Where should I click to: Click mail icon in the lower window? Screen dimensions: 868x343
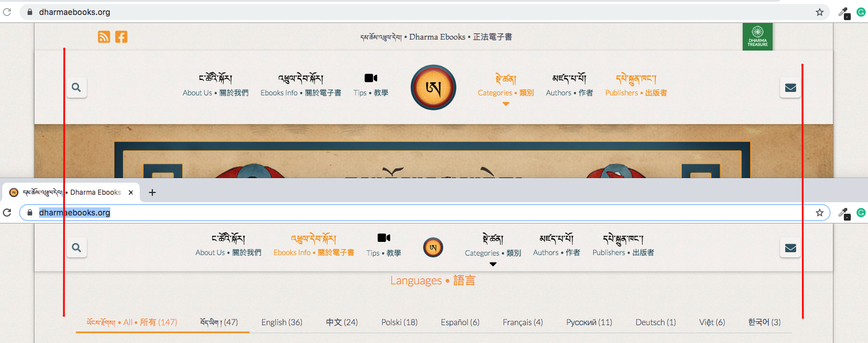tap(790, 248)
